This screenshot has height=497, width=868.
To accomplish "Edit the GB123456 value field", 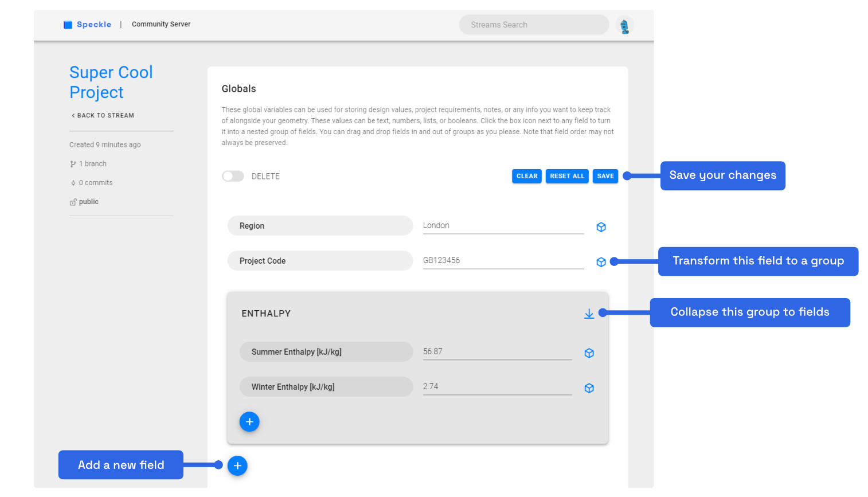I will 503,261.
